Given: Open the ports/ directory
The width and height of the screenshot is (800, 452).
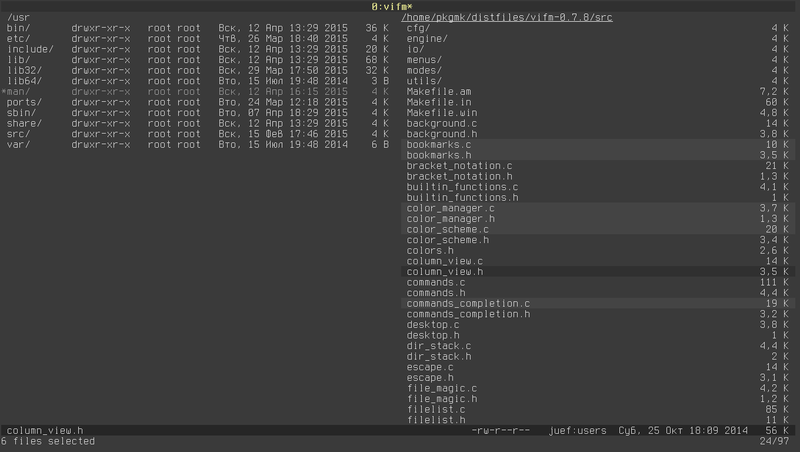Looking at the screenshot, I should (197, 102).
